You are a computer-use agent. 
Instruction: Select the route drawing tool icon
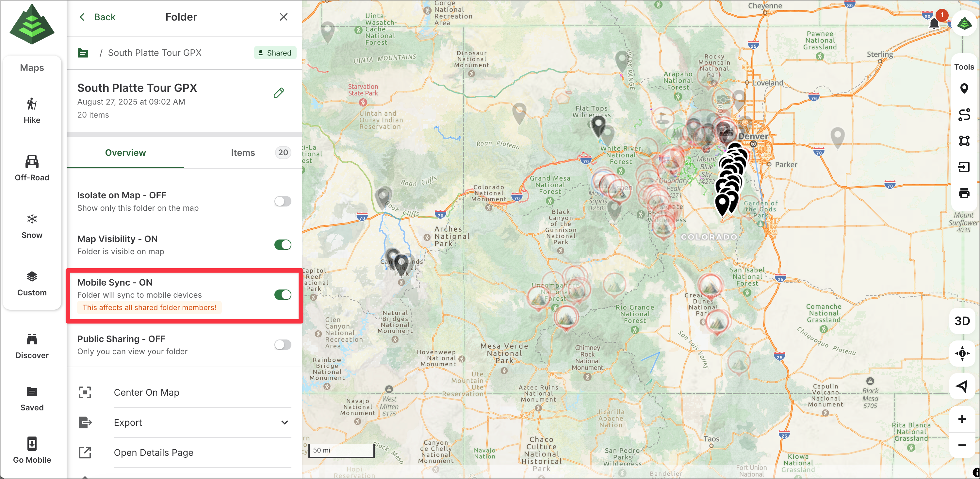click(964, 114)
